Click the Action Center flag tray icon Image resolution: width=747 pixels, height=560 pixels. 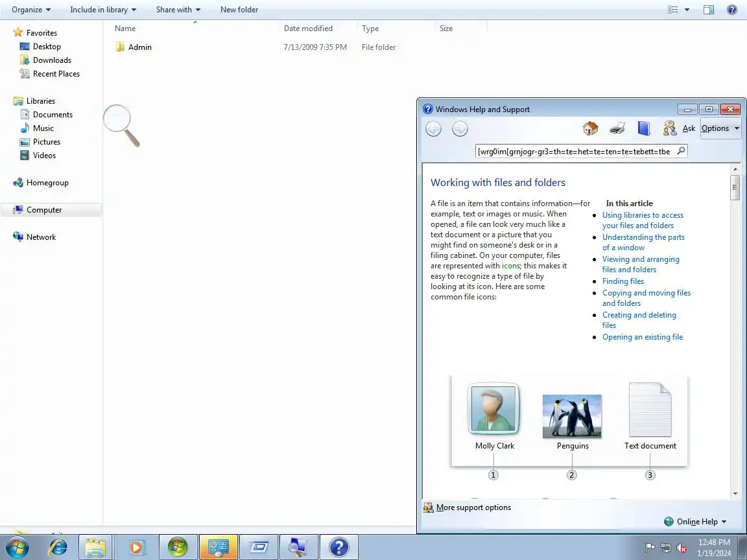[649, 548]
